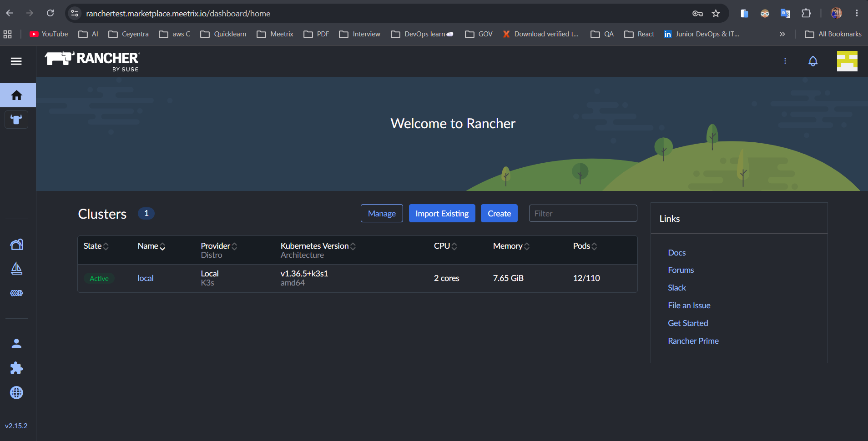
Task: Sort clusters by Name column
Action: [151, 246]
